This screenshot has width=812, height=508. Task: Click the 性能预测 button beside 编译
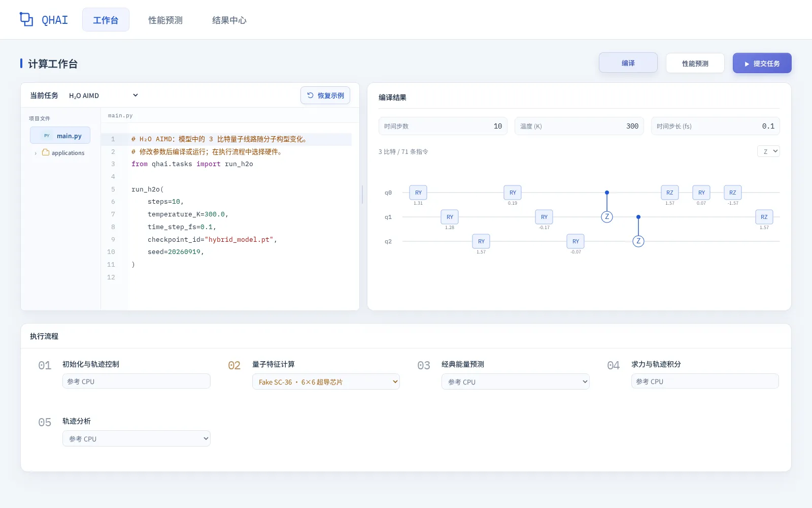695,63
